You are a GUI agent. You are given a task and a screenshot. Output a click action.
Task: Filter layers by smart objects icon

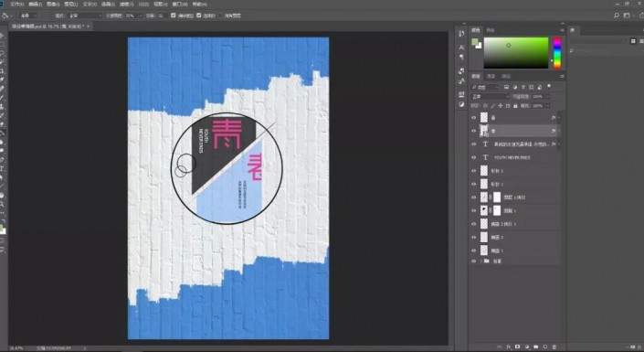point(540,87)
